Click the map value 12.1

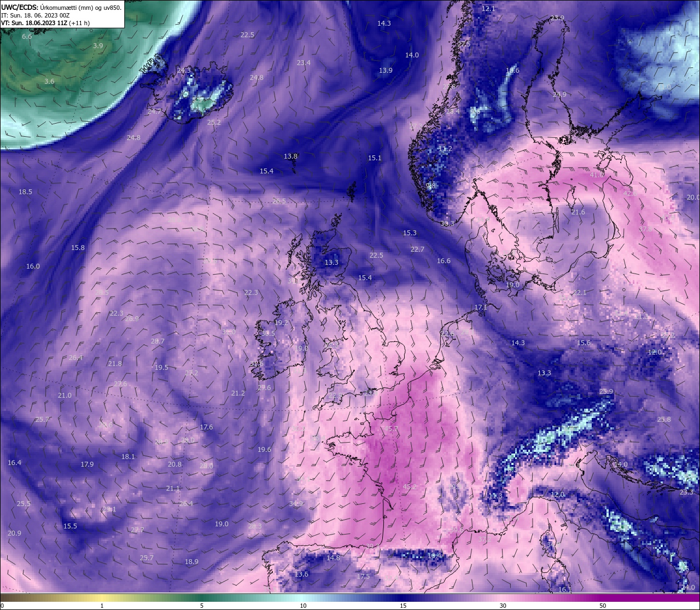tap(488, 9)
